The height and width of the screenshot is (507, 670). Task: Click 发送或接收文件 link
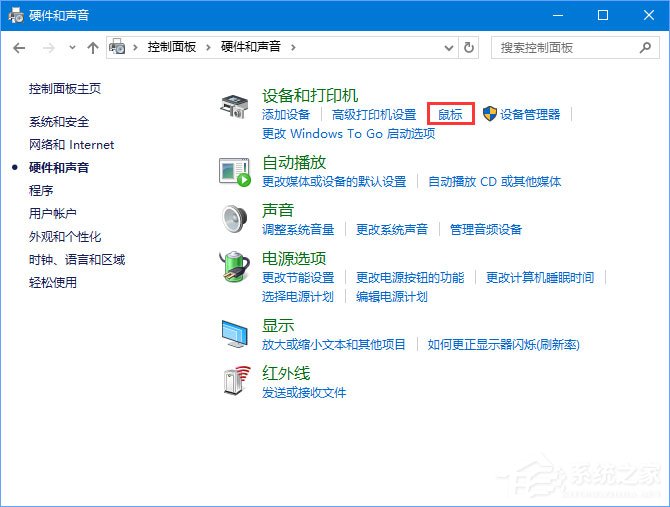pyautogui.click(x=304, y=392)
